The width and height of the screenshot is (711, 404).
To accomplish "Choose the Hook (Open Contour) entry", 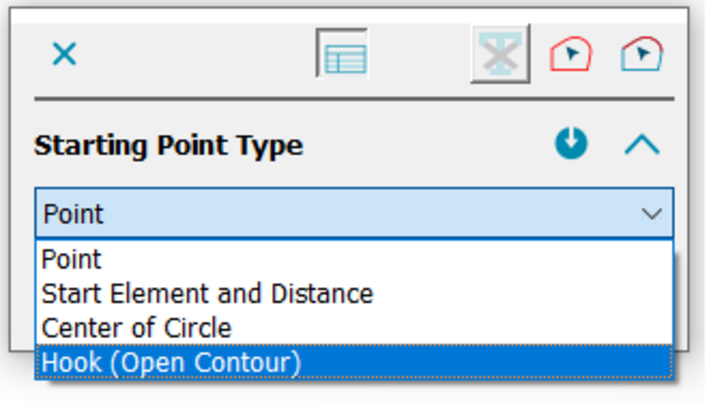I will pos(171,362).
